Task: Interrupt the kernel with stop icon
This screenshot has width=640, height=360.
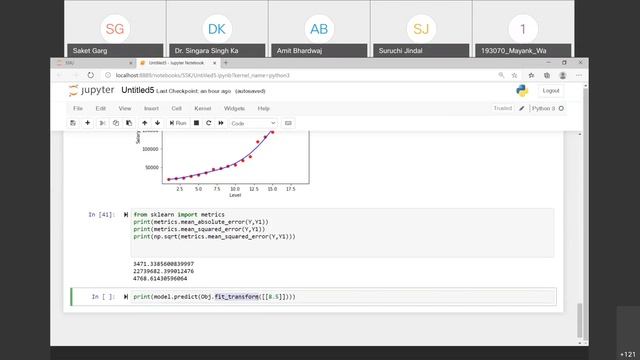Action: pyautogui.click(x=196, y=123)
